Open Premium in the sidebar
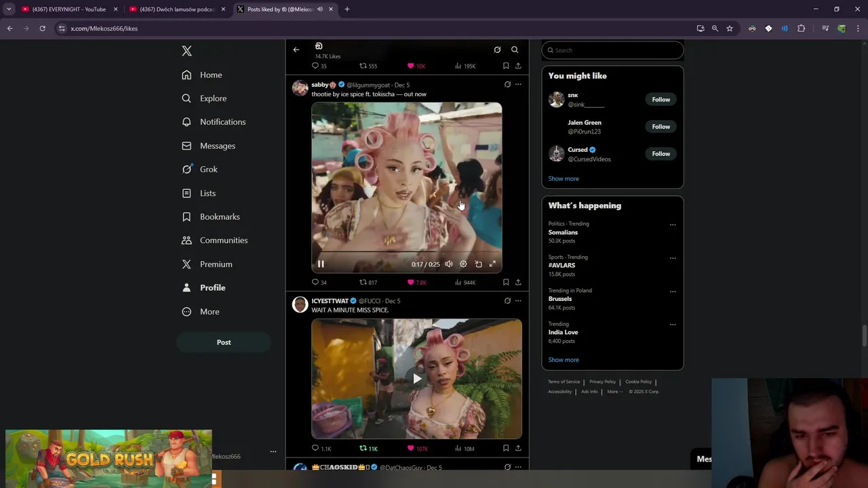This screenshot has height=488, width=868. coord(207,264)
